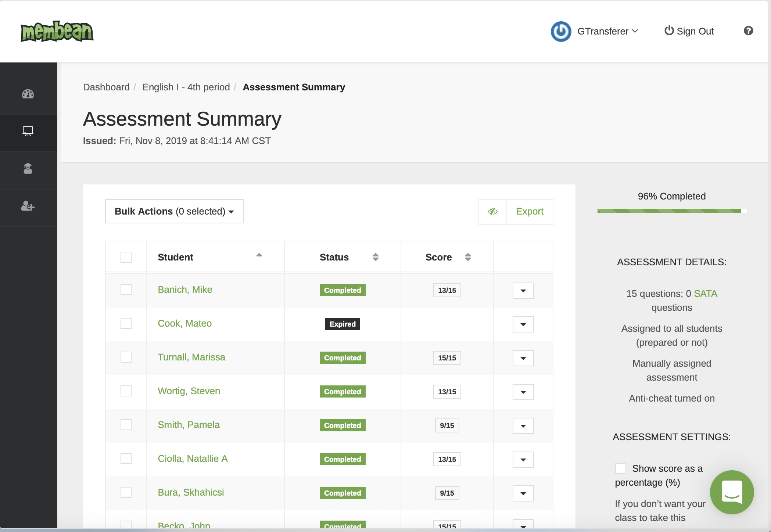Enable Show score as a percentage (%)

pos(621,468)
